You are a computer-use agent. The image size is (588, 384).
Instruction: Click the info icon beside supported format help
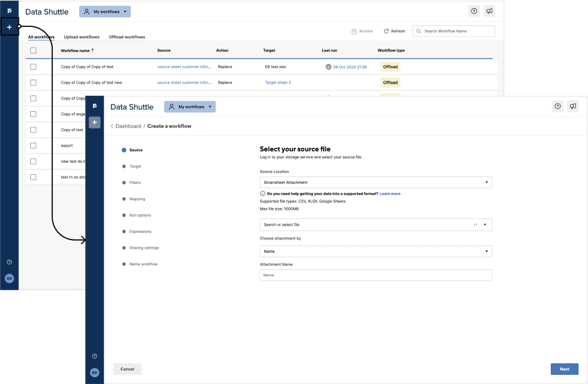[262, 194]
